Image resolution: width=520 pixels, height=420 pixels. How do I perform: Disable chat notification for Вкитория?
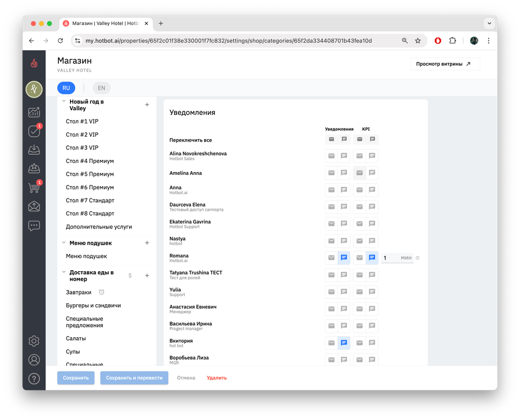pyautogui.click(x=344, y=343)
